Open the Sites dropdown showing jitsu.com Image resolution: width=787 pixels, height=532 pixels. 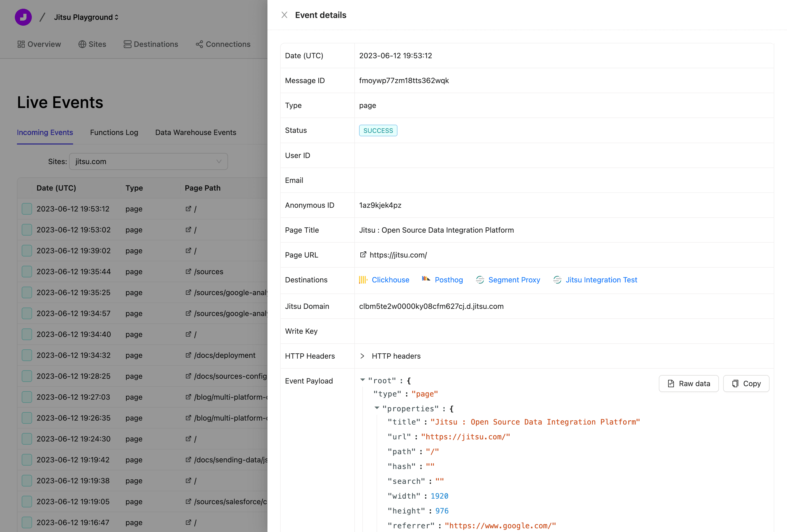click(x=148, y=161)
